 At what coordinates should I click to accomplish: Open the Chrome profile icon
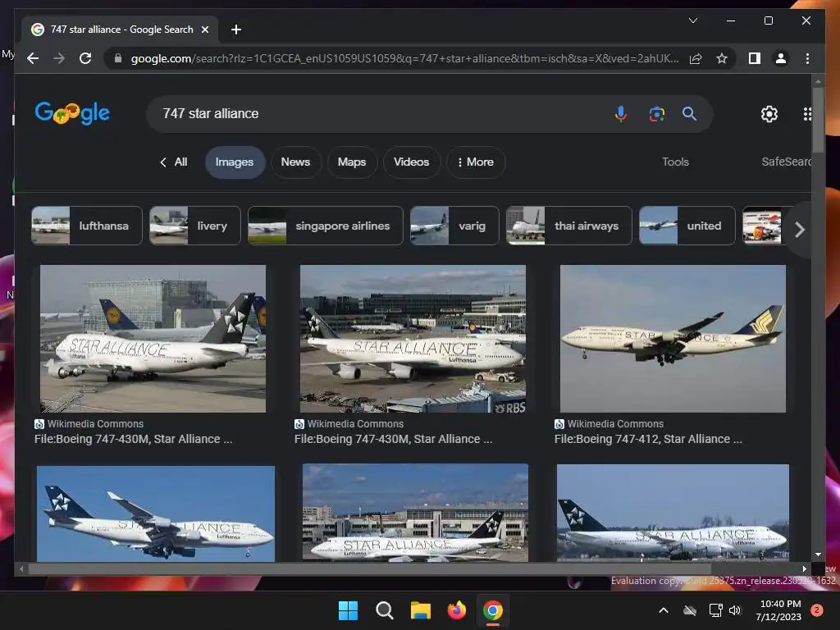781,58
